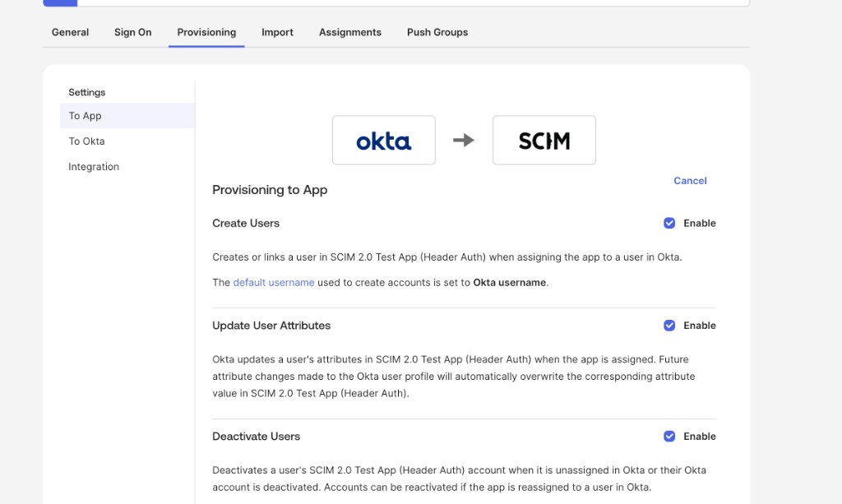Select To App in Settings sidebar

[x=127, y=116]
